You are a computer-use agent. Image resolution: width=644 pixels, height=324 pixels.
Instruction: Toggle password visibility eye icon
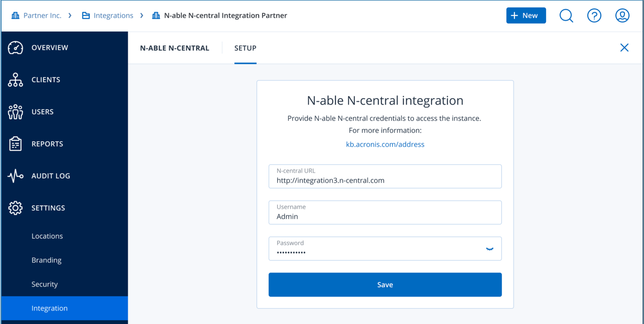point(490,249)
